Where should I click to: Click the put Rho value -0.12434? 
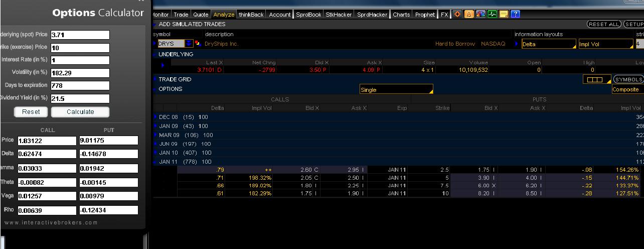click(x=108, y=210)
